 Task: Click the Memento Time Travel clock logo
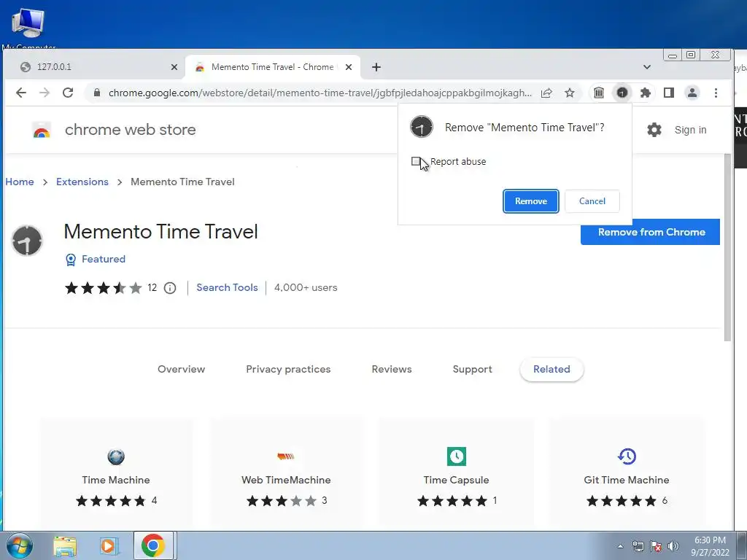pos(27,241)
